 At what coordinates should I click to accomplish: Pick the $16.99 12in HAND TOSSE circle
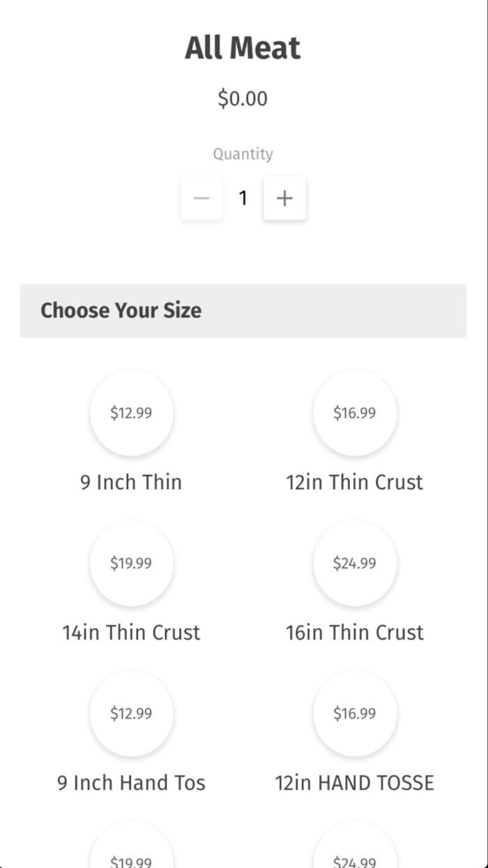354,713
